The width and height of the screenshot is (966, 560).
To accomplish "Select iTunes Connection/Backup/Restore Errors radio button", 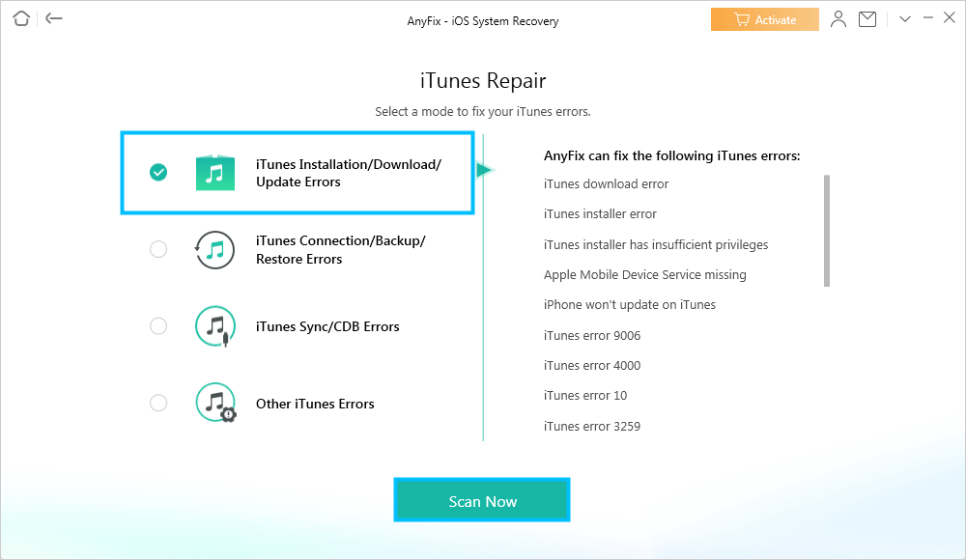I will point(158,249).
